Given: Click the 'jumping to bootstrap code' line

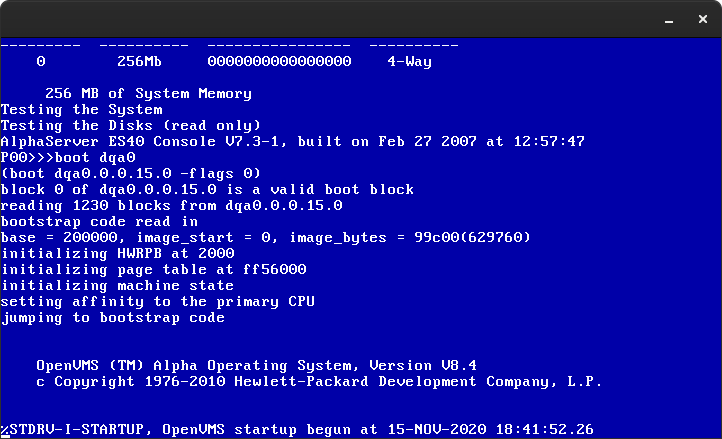Looking at the screenshot, I should [x=113, y=318].
